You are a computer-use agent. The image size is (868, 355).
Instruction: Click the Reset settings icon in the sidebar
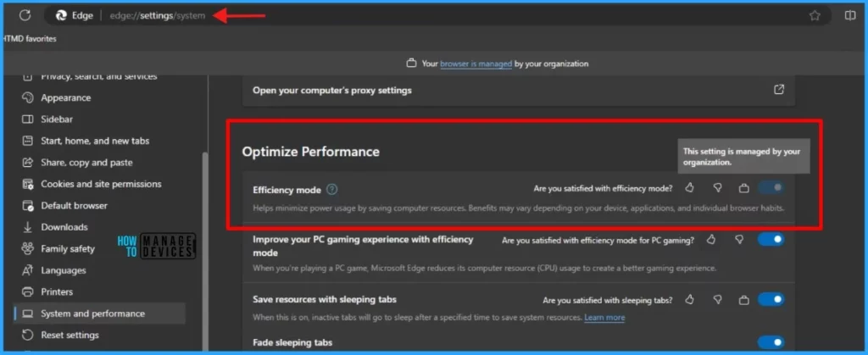coord(28,336)
